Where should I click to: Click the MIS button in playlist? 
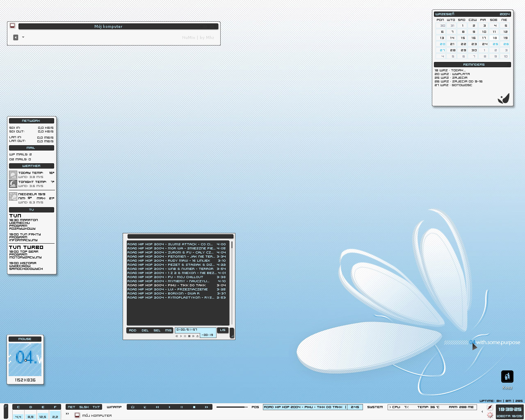coord(168,330)
